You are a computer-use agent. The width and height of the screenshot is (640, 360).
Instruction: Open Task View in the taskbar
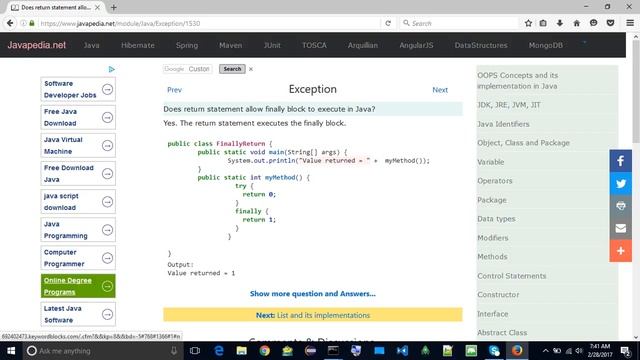click(x=195, y=351)
